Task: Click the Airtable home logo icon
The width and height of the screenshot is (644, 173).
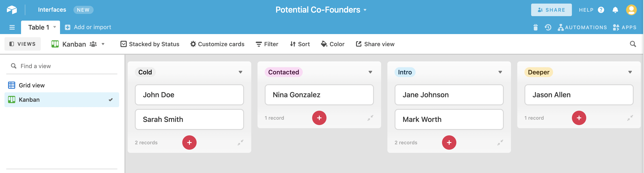Action: click(x=12, y=10)
